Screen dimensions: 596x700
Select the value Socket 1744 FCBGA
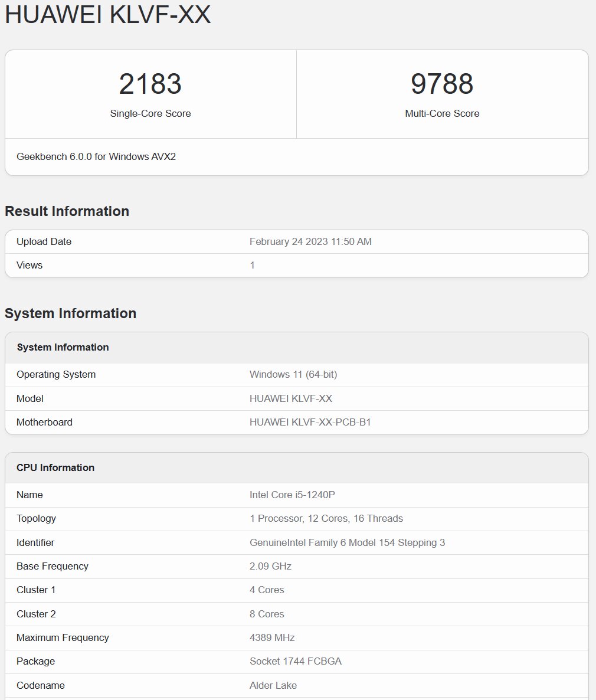[296, 662]
